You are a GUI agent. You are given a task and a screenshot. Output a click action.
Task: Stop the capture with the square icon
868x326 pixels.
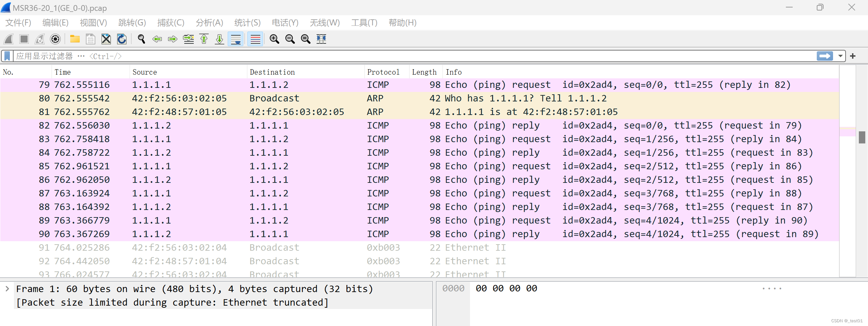click(x=24, y=39)
